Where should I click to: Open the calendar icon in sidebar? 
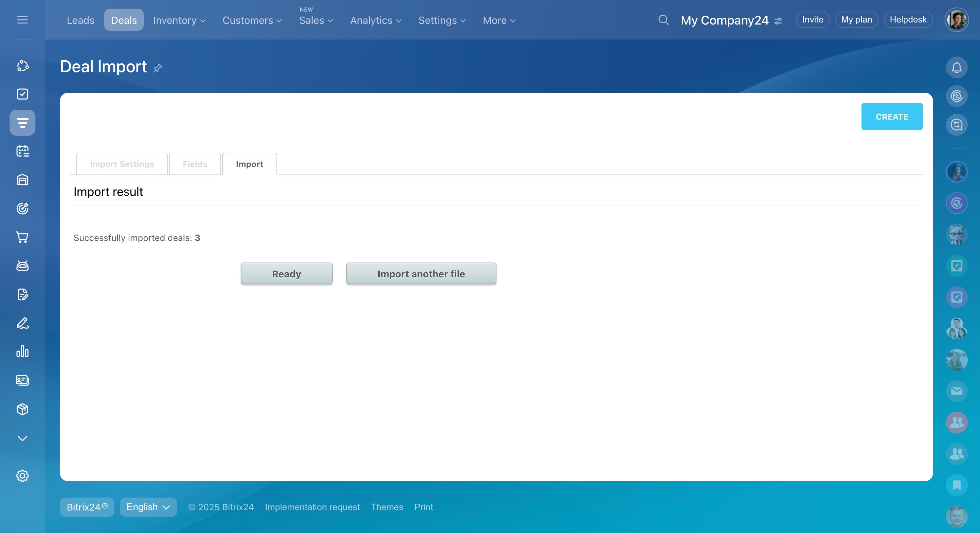click(x=22, y=151)
